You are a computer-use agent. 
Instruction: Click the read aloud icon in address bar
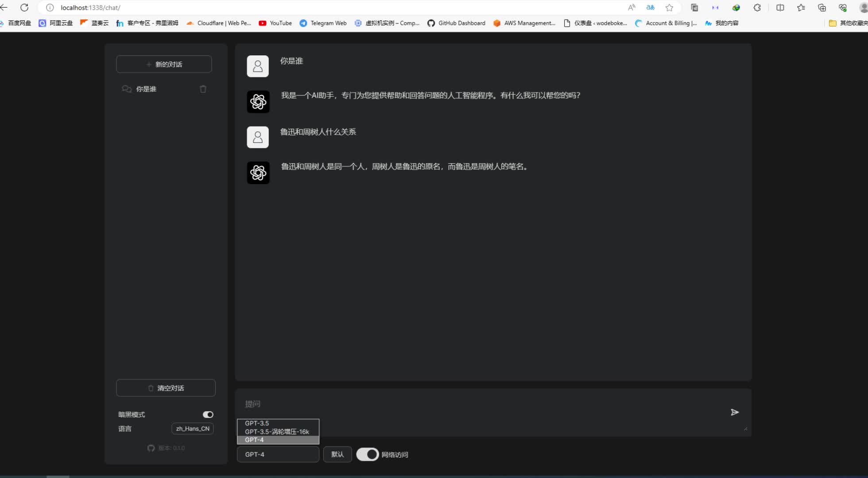coord(632,8)
